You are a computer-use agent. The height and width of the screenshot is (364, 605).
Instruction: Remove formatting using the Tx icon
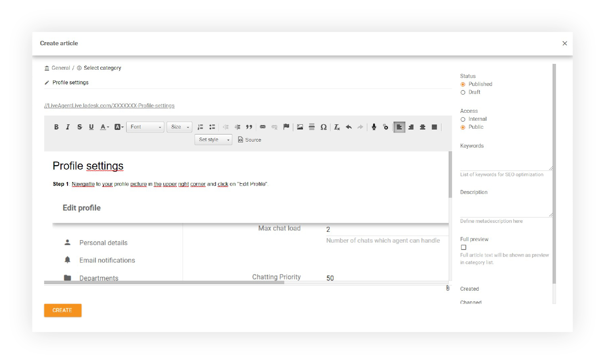coord(336,127)
